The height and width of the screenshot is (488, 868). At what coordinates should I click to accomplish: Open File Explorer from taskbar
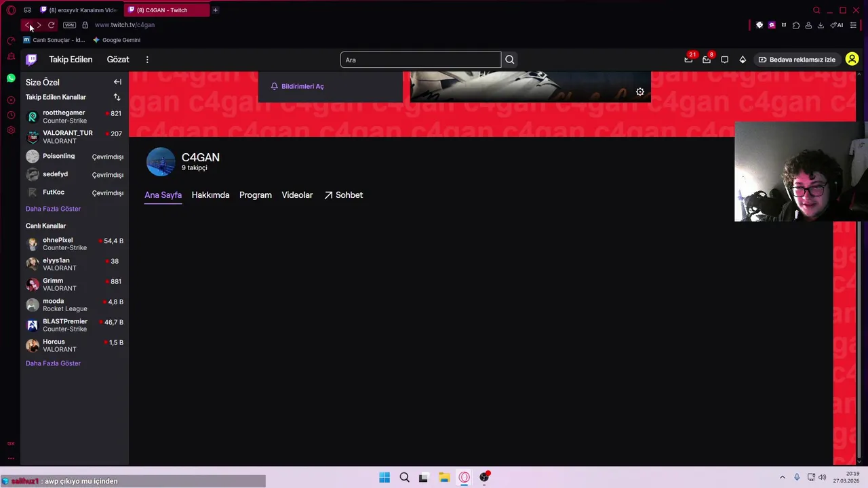click(x=444, y=478)
